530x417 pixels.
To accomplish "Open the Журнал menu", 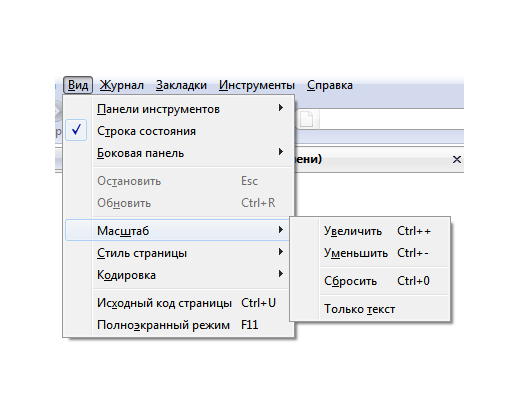I will tap(122, 85).
